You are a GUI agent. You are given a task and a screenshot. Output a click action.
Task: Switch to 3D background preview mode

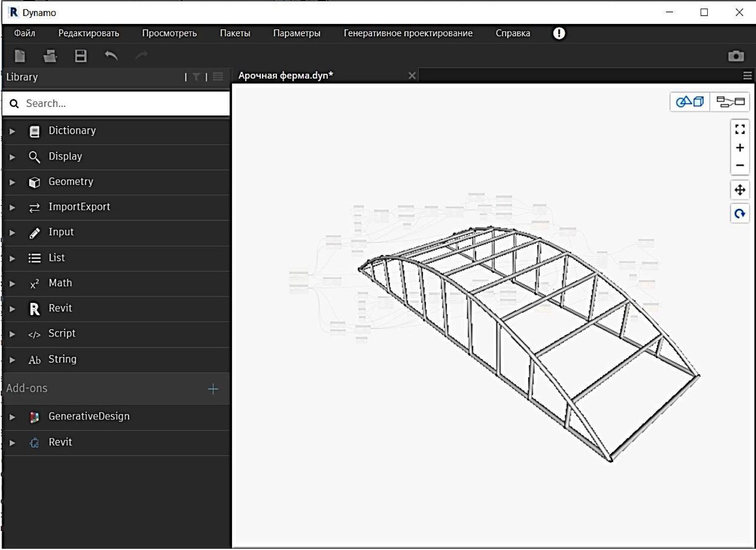point(690,102)
